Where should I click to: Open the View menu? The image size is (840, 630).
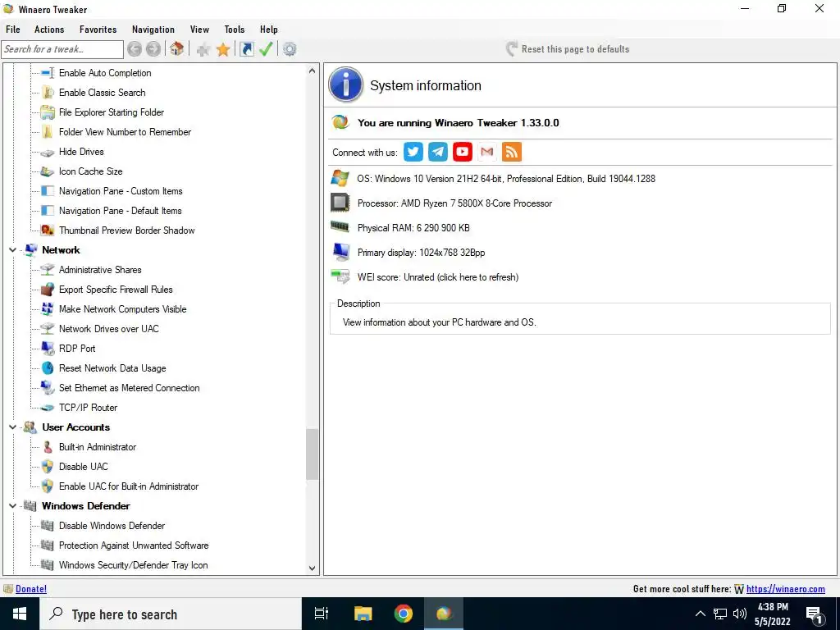pyautogui.click(x=199, y=30)
